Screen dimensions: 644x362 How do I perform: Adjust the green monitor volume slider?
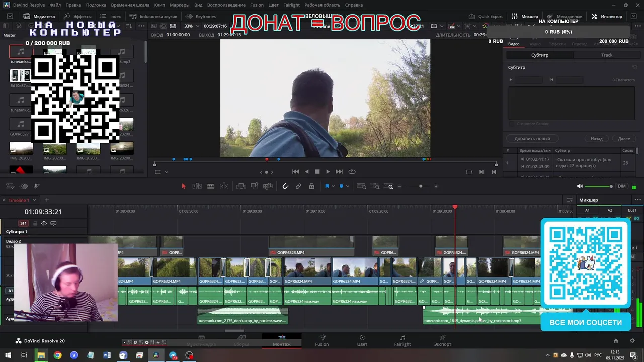click(600, 186)
